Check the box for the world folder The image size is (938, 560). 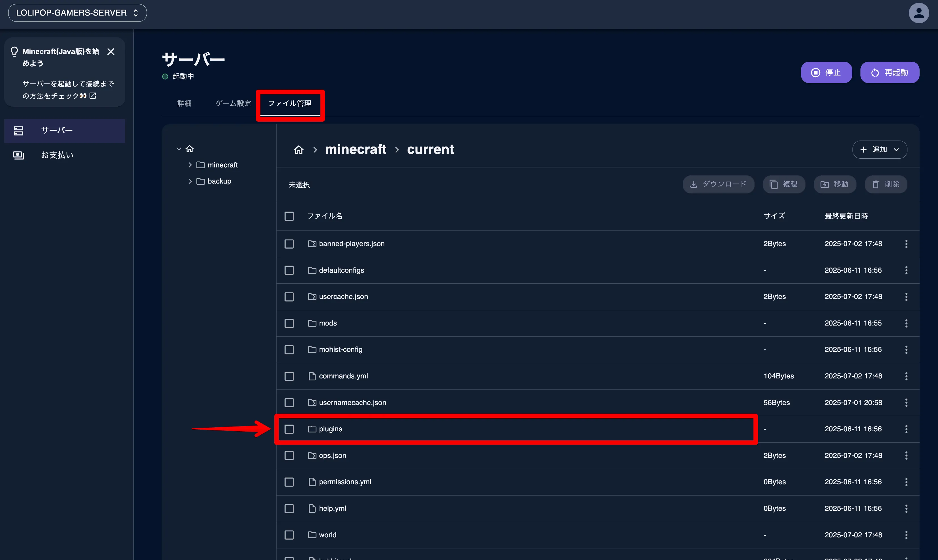289,535
